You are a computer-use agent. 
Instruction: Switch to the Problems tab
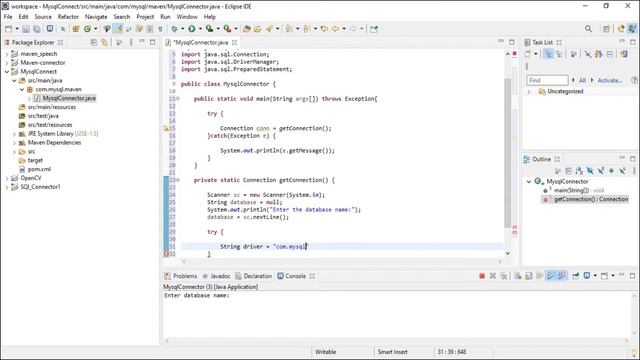point(180,276)
